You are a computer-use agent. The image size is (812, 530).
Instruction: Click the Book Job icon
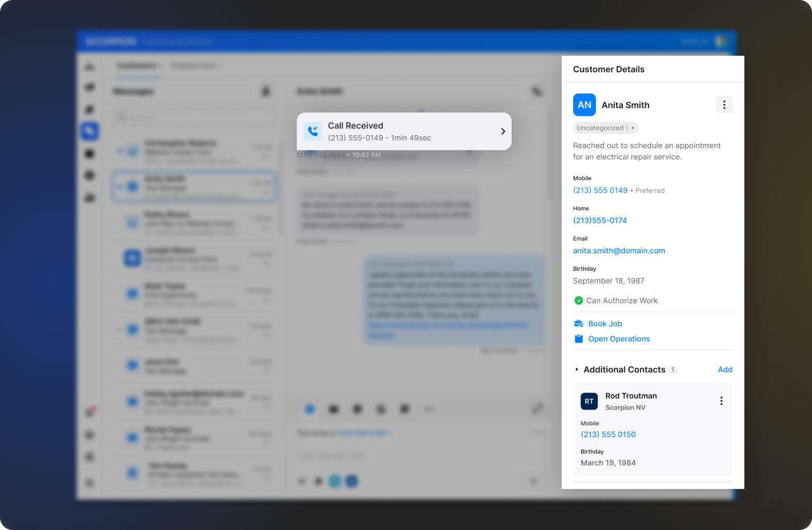coord(578,323)
